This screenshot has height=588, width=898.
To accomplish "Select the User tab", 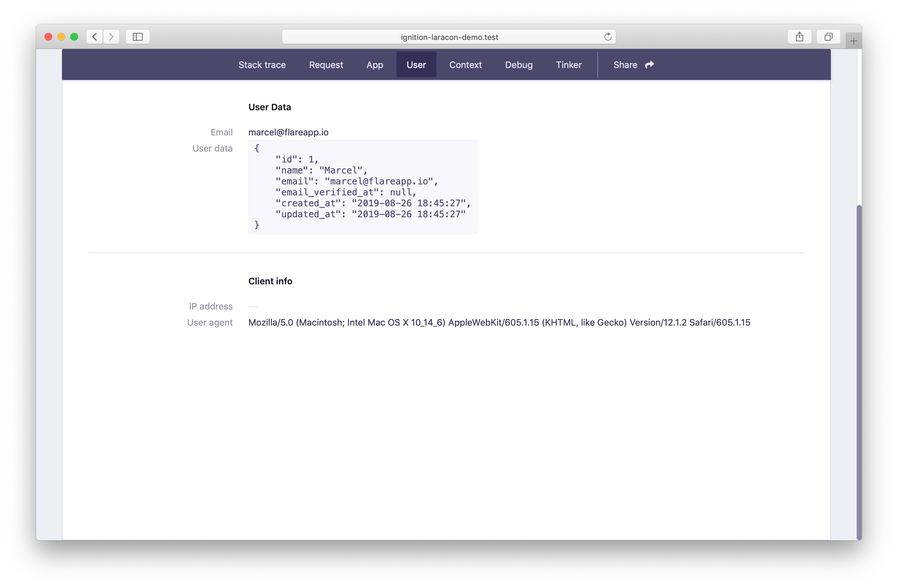I will pyautogui.click(x=416, y=65).
